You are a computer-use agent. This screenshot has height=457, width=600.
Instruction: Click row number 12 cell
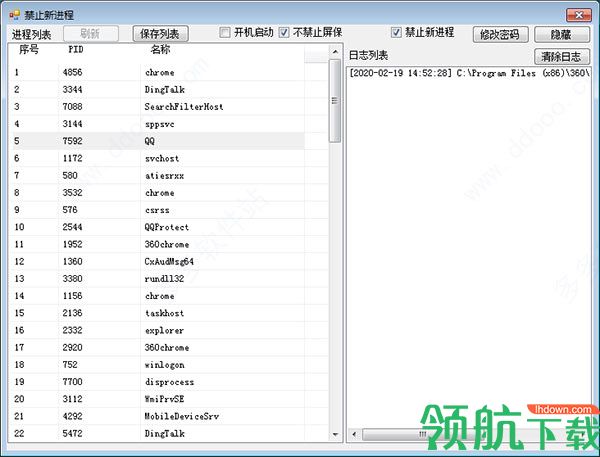pyautogui.click(x=19, y=261)
